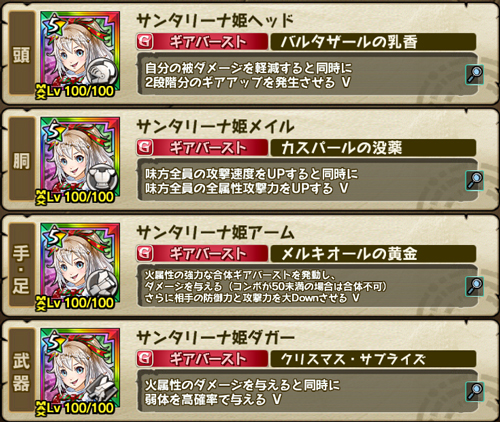
Task: Click the 頭 equipment slot label
Action: [x=22, y=53]
